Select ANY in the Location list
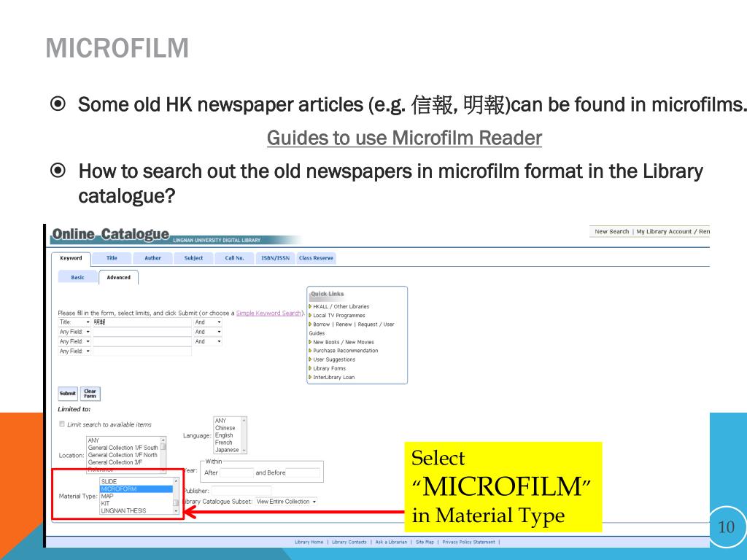The image size is (747, 560). (123, 440)
